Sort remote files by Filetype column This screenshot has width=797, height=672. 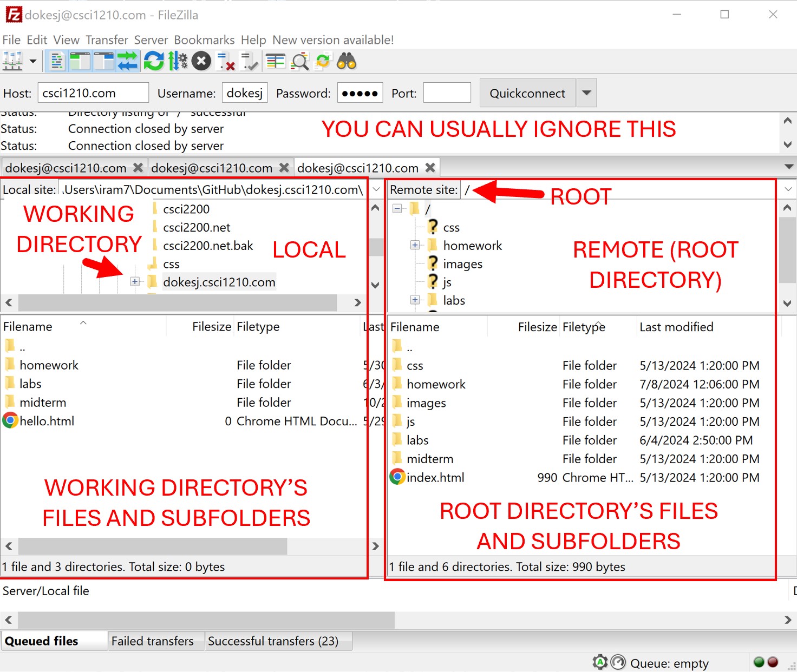coord(584,327)
